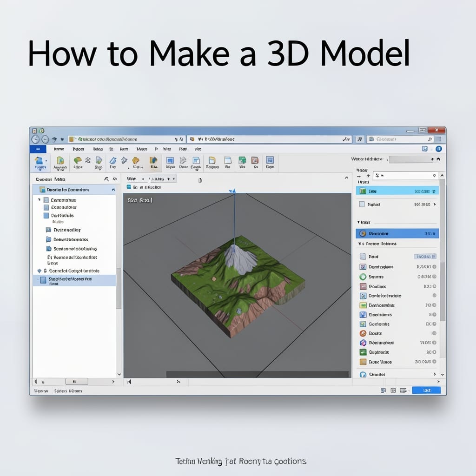Expand the diamond-icon left tree item
The image size is (476, 476).
point(39,271)
